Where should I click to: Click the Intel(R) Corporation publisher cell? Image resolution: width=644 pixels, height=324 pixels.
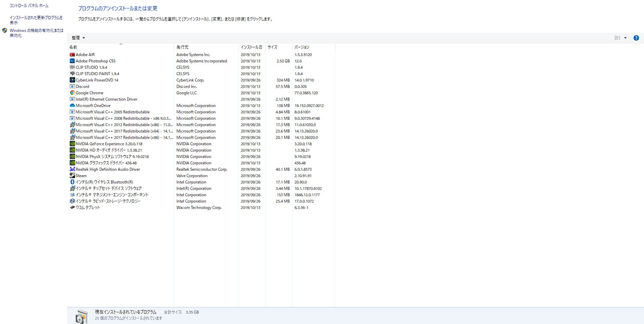pos(194,188)
